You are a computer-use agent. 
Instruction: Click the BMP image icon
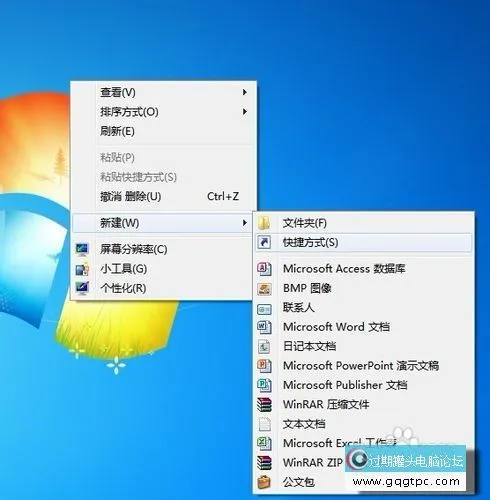(x=264, y=288)
